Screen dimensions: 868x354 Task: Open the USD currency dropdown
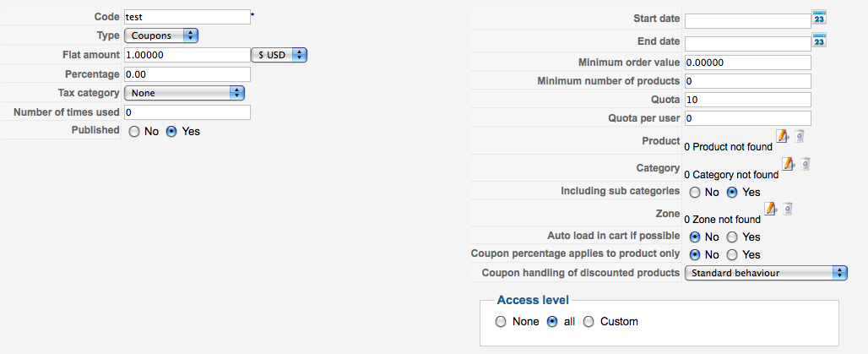(279, 55)
